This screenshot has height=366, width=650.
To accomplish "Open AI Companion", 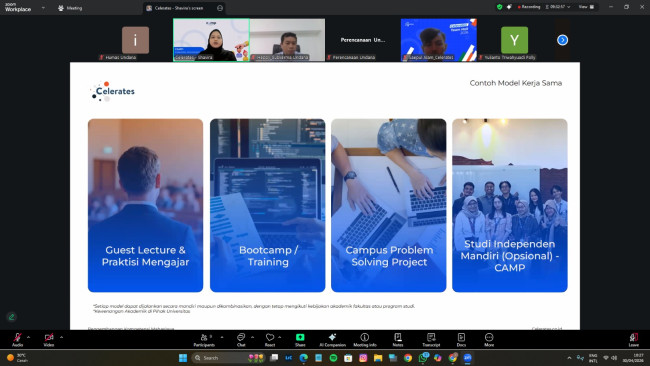I will point(332,339).
